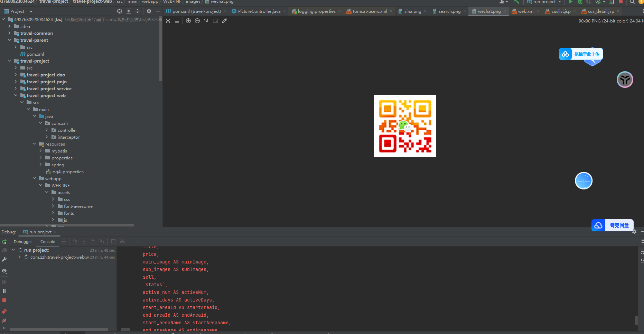The image size is (644, 334).
Task: Close the web.xml tab
Action: click(x=538, y=11)
